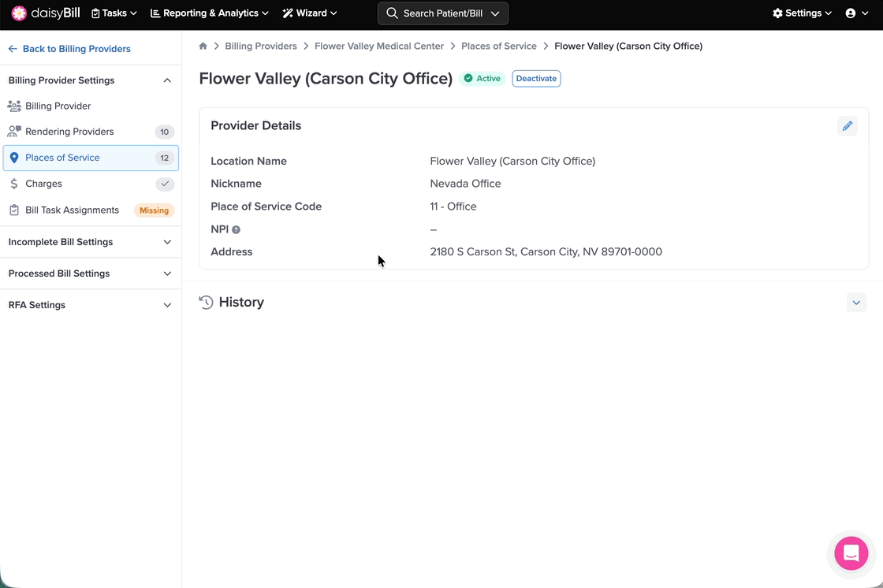
Task: Click the History clock icon
Action: click(207, 303)
